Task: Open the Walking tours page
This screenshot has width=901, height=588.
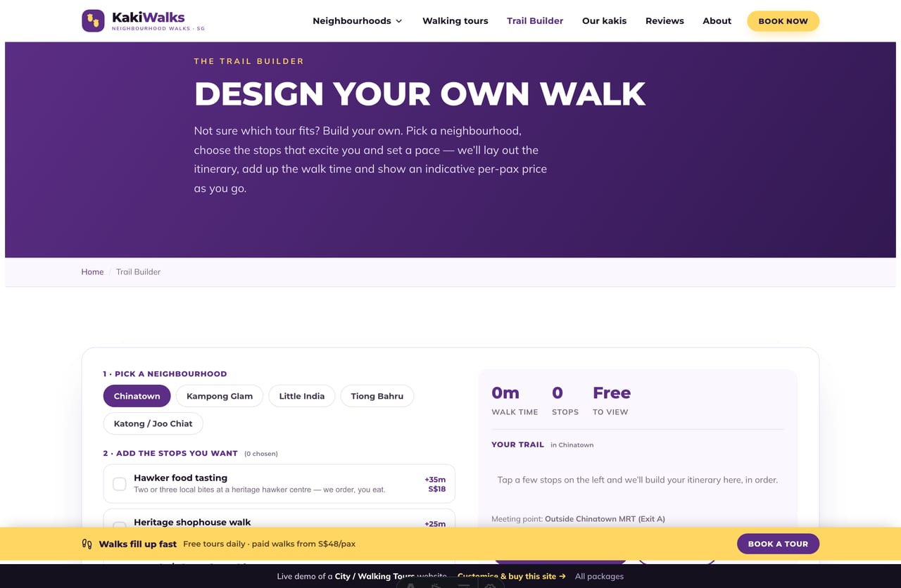Action: (455, 20)
